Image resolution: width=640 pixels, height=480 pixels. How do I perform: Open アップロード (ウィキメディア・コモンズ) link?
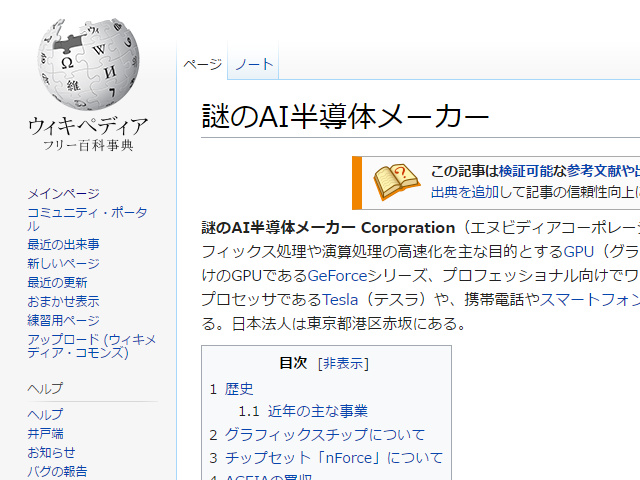coord(92,346)
